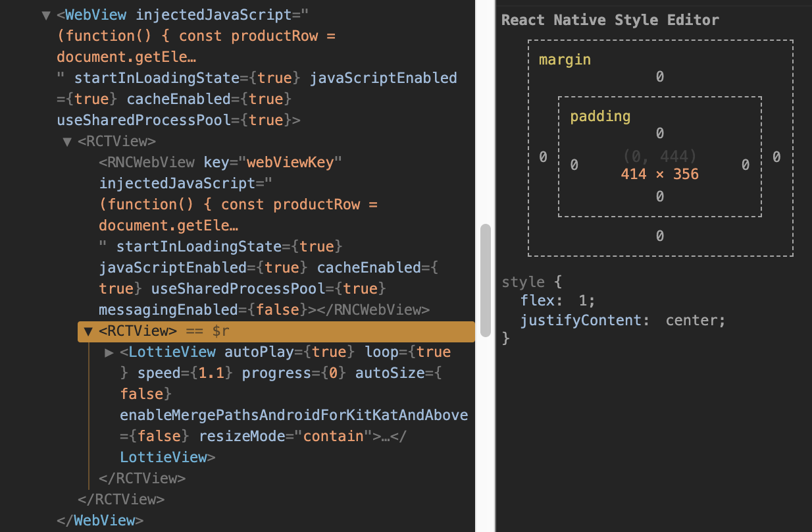Expand the LottieView element node
812x532 pixels.
click(x=109, y=352)
